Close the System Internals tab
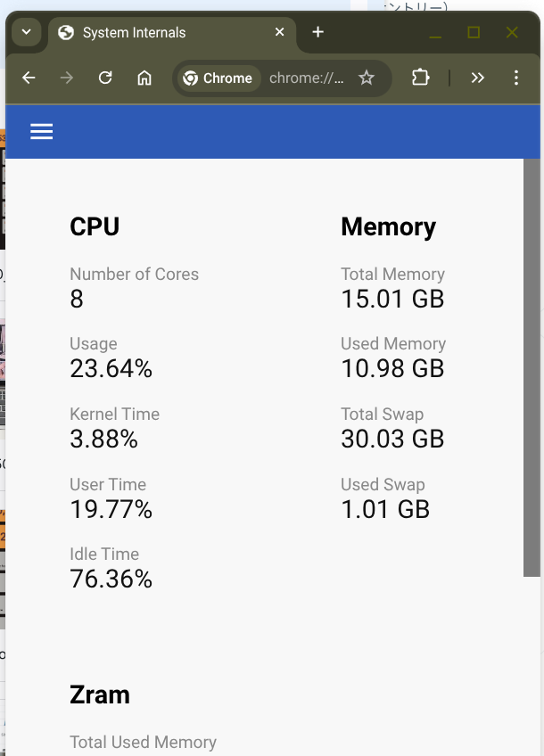Image resolution: width=544 pixels, height=756 pixels. coord(280,32)
